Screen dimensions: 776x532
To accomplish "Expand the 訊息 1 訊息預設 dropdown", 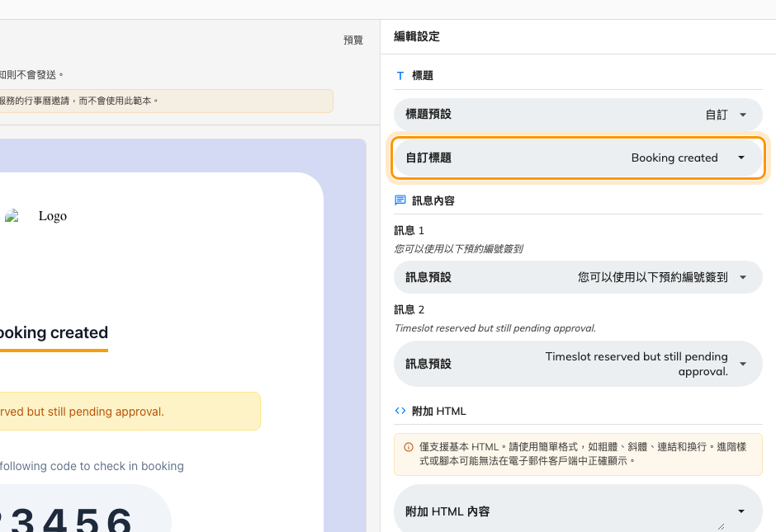I will (578, 277).
